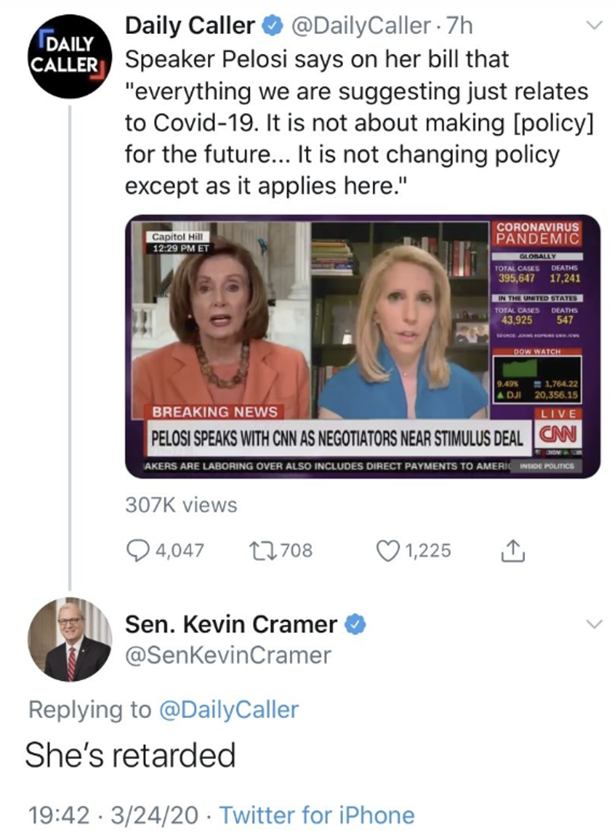
Task: Click the 7h timestamp on the tweet
Action: point(459,26)
